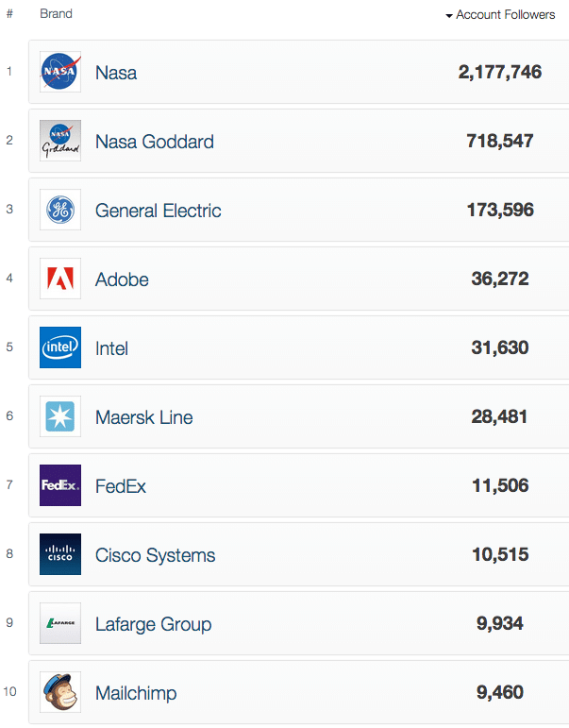Click the sort arrow beside Account Followers

pos(449,16)
